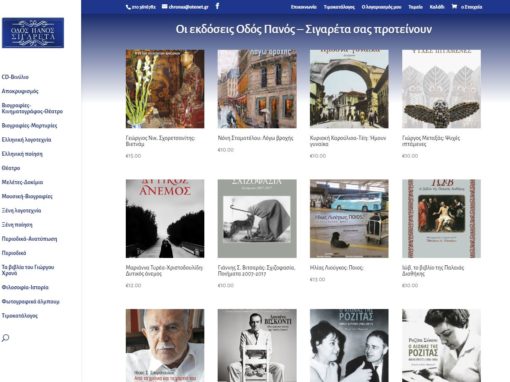Click the €13.00 price under Ποιος;
This screenshot has height=382, width=510.
pos(317,280)
